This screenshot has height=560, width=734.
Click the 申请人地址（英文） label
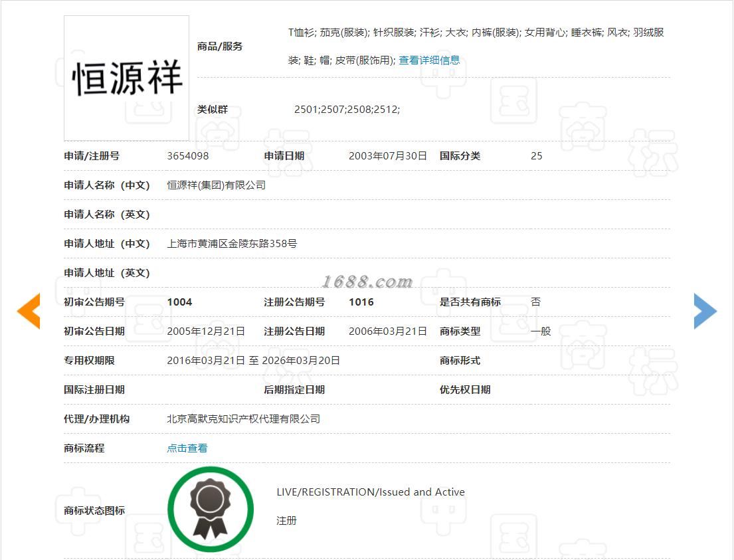[107, 273]
